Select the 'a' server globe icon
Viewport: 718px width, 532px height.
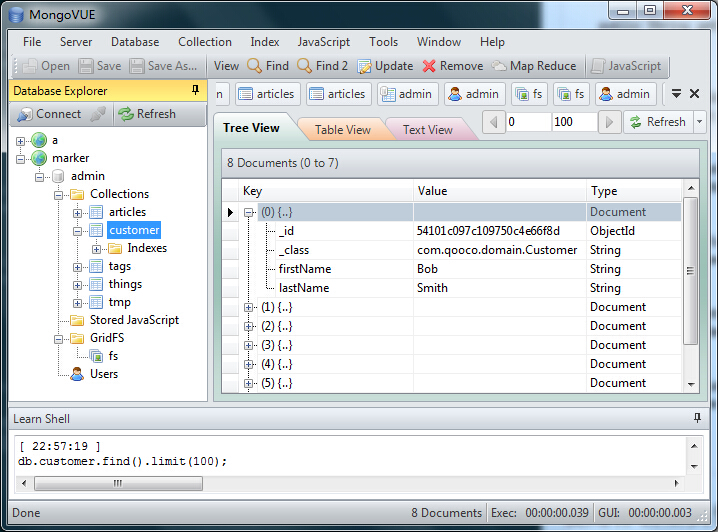pos(39,141)
